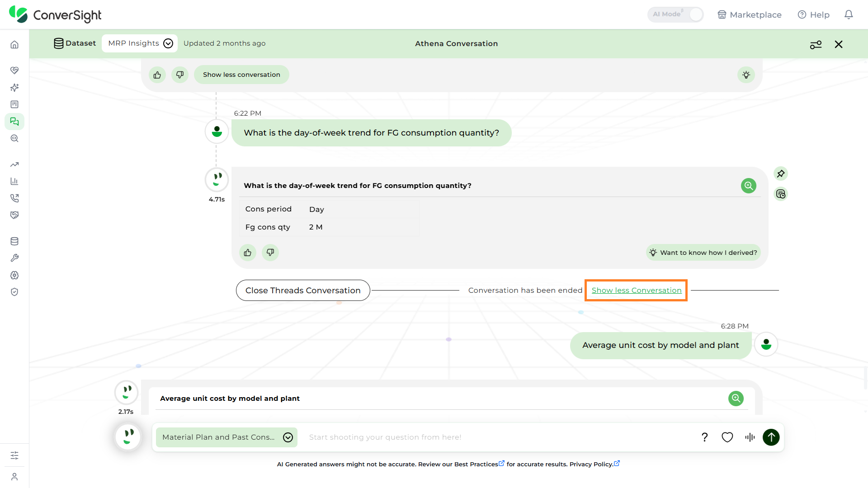Open the trend line icon in the sidebar
Viewport: 868px width, 488px height.
point(14,164)
